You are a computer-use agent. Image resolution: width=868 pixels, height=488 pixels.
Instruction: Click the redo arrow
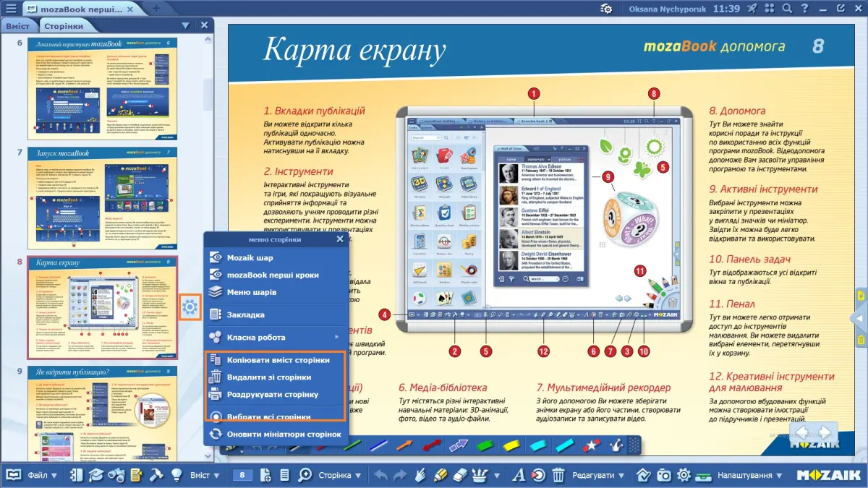click(401, 475)
